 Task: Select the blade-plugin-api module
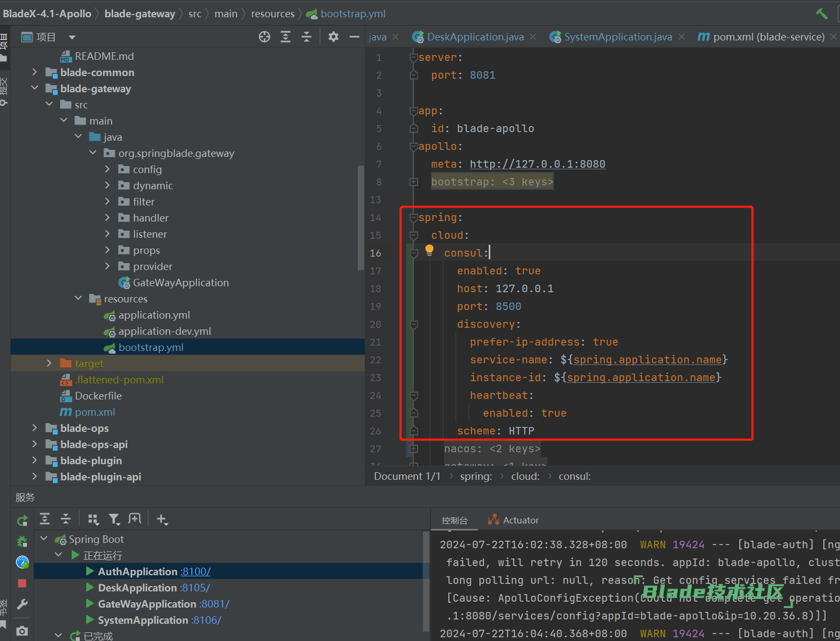coord(101,477)
